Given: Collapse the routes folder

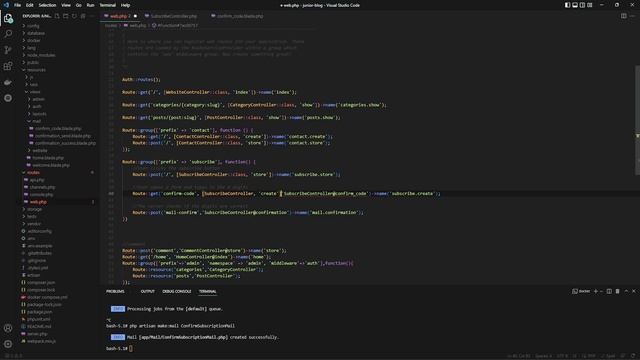Looking at the screenshot, I should pos(33,173).
